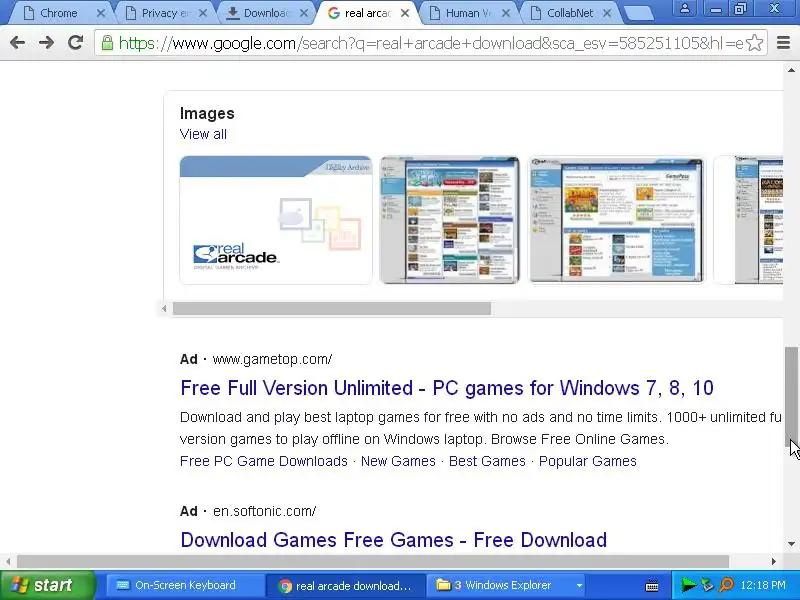800x600 pixels.
Task: Close the real arcade tab
Action: click(x=405, y=14)
